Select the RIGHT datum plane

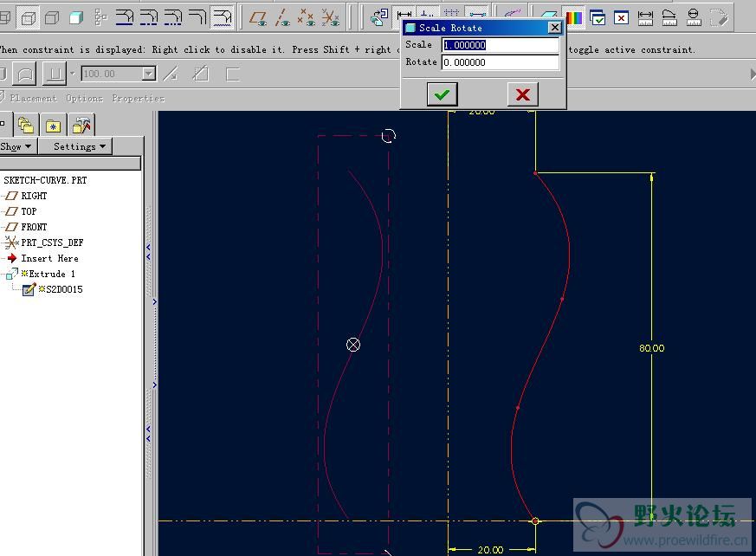pos(34,196)
